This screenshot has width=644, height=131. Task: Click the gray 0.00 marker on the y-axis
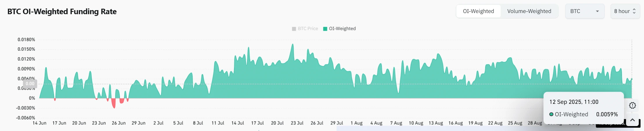pyautogui.click(x=30, y=84)
